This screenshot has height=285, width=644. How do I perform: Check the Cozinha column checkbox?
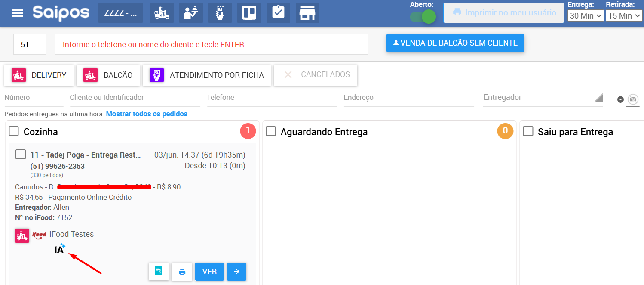coord(14,131)
